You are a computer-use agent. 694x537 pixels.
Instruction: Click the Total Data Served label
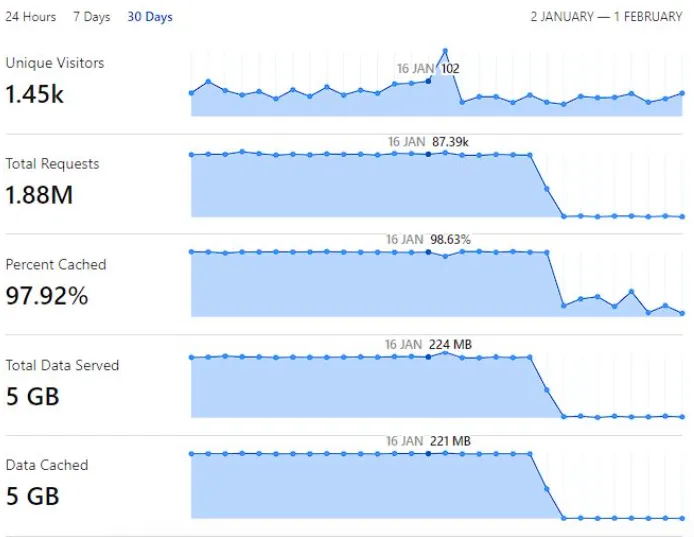[62, 366]
